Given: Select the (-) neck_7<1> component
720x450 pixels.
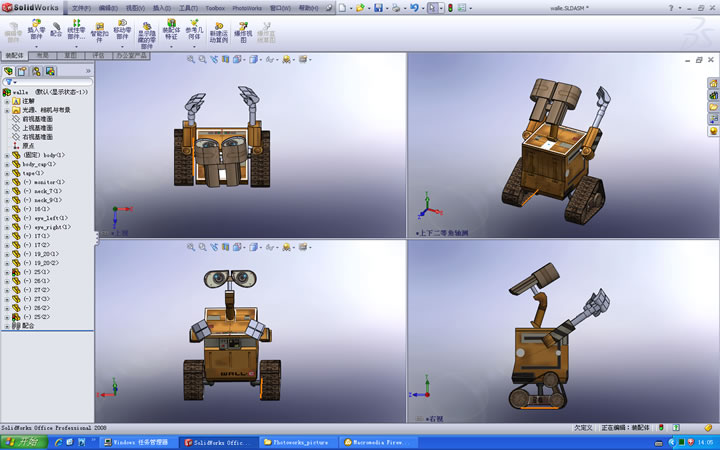Looking at the screenshot, I should 42,191.
